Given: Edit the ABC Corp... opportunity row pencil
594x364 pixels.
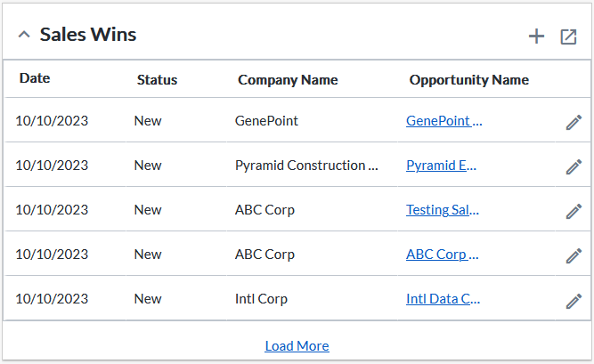Looking at the screenshot, I should point(574,255).
